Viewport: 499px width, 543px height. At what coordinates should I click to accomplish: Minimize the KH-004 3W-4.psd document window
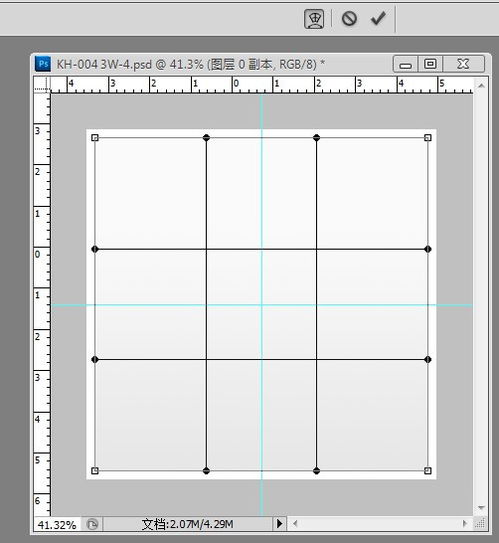(x=406, y=64)
